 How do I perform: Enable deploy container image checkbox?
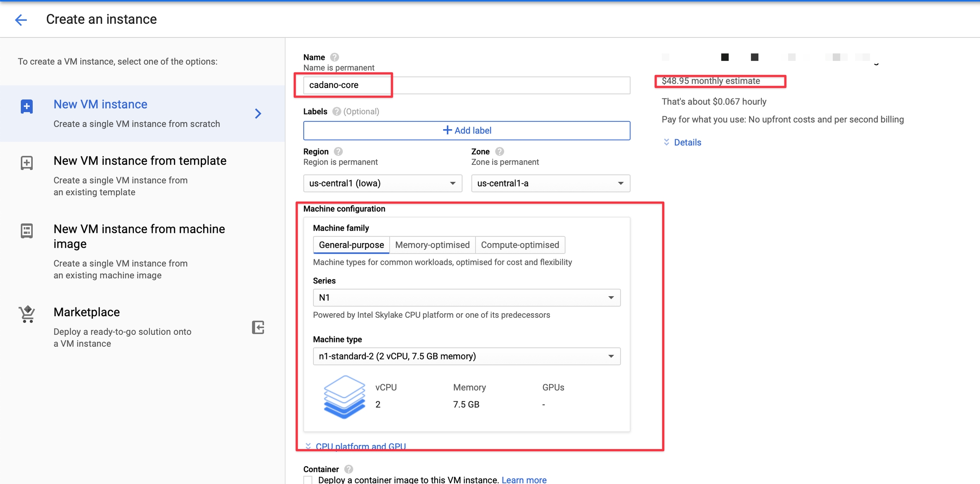[308, 480]
